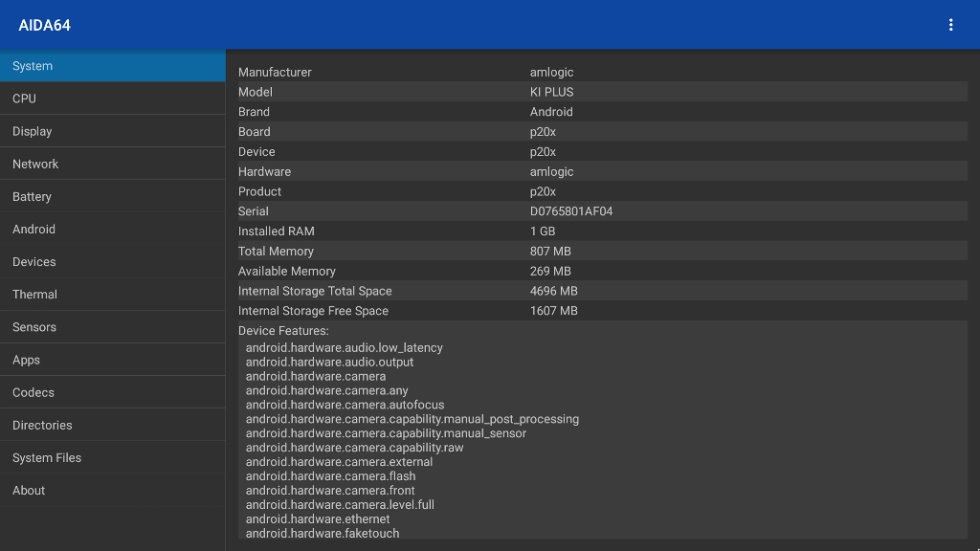Click the Model KI PLUS row
This screenshot has height=551, width=980.
point(603,92)
